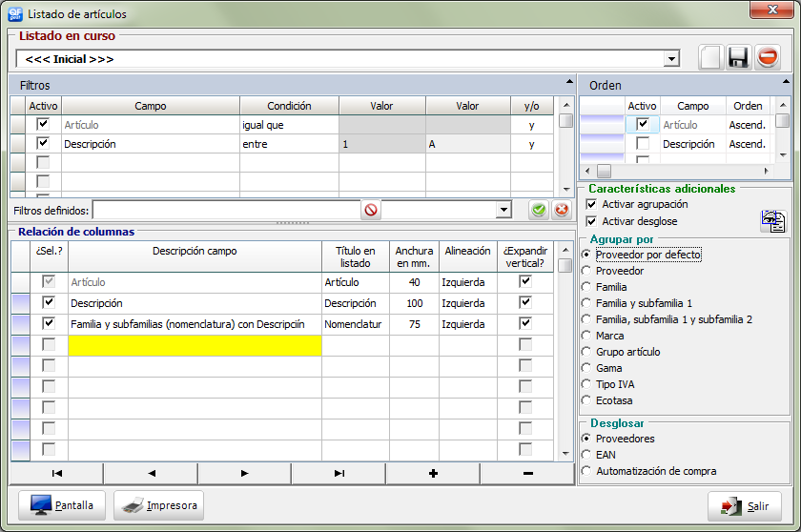Click the 'Nomenclatur' title cell
This screenshot has width=801, height=532.
coord(356,324)
